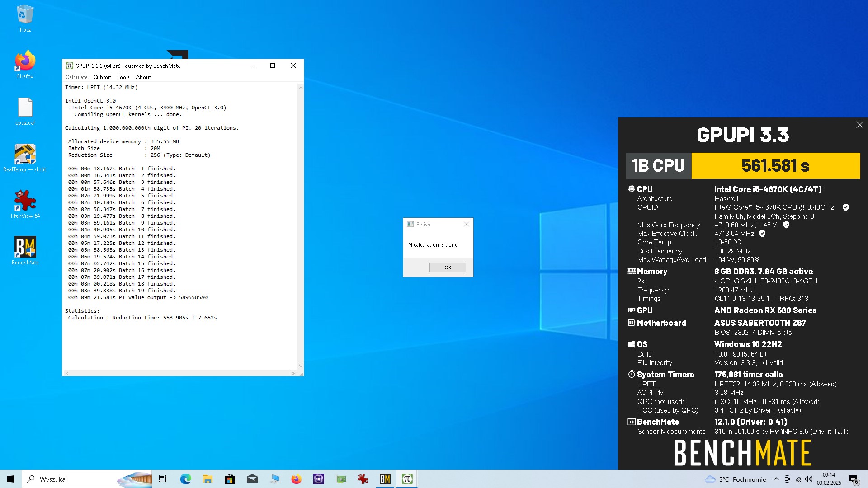This screenshot has height=488, width=868.
Task: Click the ASUS SABERTOOTH Z87 text
Action: click(x=760, y=323)
